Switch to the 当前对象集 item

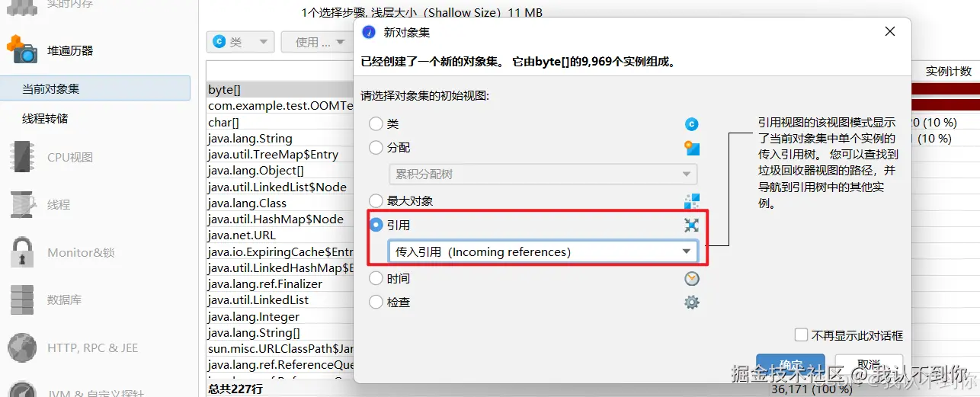point(95,88)
